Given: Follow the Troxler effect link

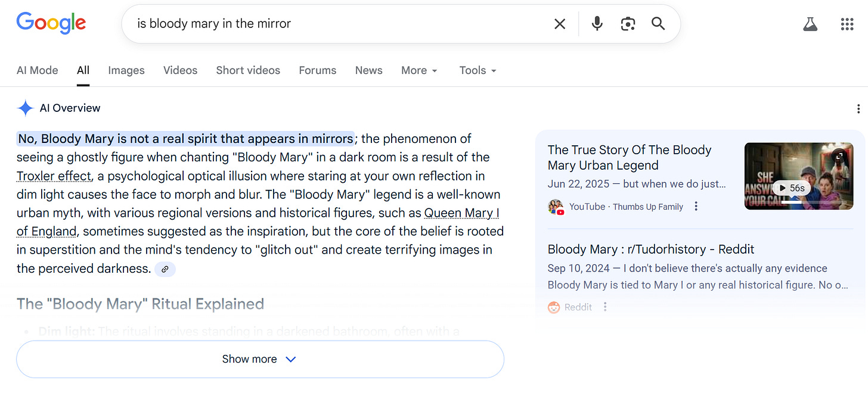Looking at the screenshot, I should (54, 176).
